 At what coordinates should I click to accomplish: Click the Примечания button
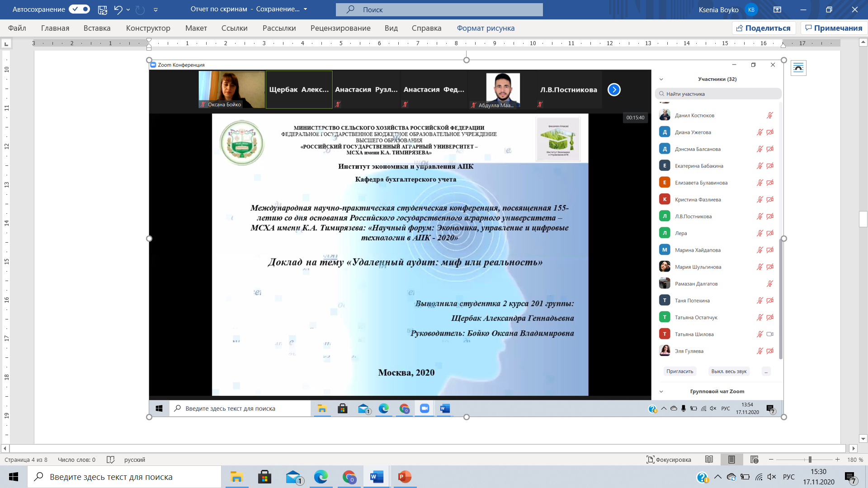click(834, 28)
